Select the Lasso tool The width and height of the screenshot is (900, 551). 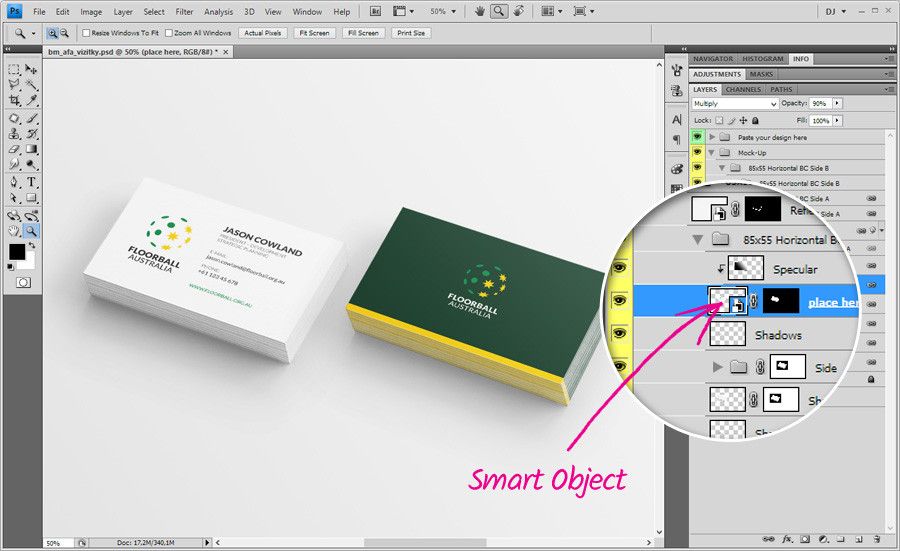coord(14,85)
